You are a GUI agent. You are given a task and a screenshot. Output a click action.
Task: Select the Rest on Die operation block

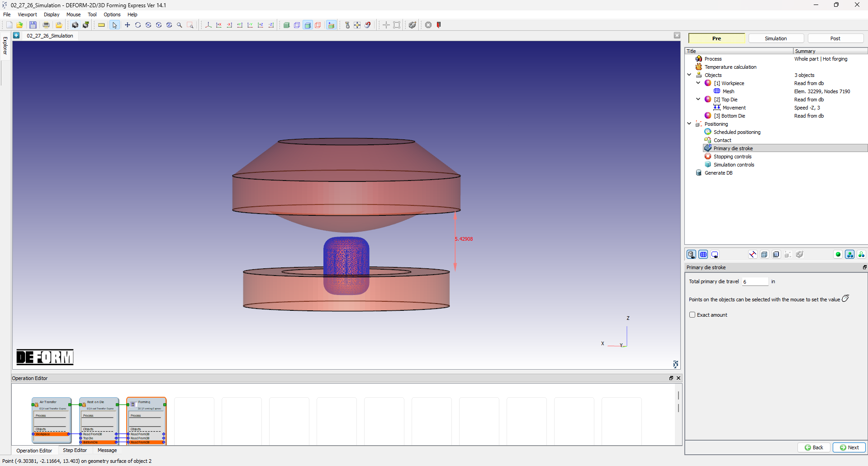pos(99,421)
